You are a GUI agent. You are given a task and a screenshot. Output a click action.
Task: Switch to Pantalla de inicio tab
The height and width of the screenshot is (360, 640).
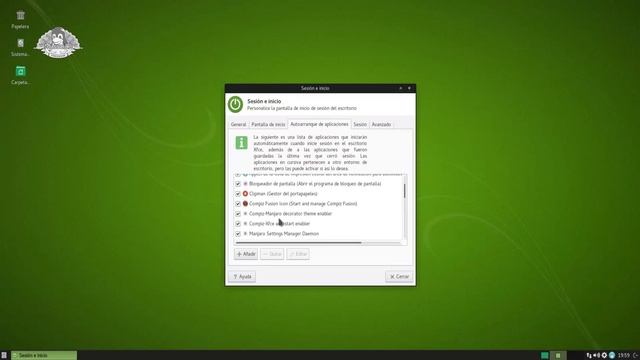click(268, 124)
